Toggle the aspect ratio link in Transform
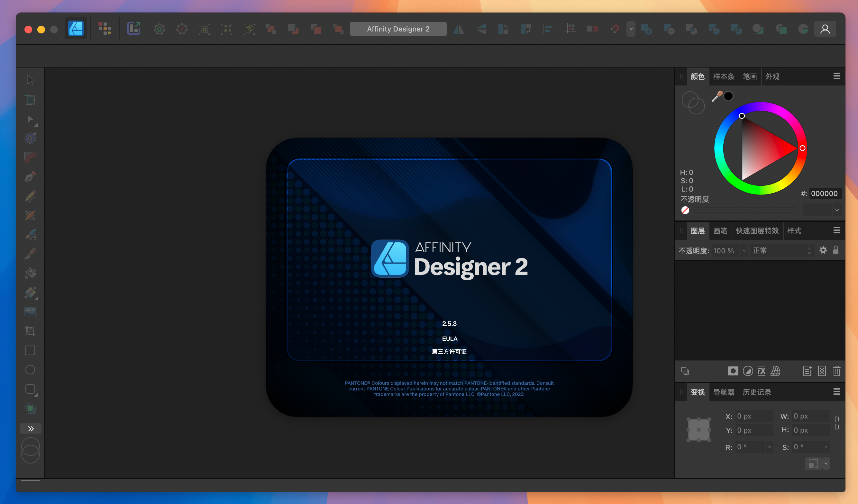 point(836,423)
